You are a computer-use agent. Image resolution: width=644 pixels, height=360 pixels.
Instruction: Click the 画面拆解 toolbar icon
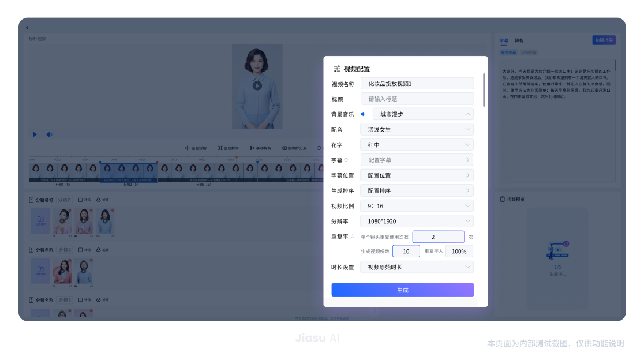pyautogui.click(x=187, y=148)
